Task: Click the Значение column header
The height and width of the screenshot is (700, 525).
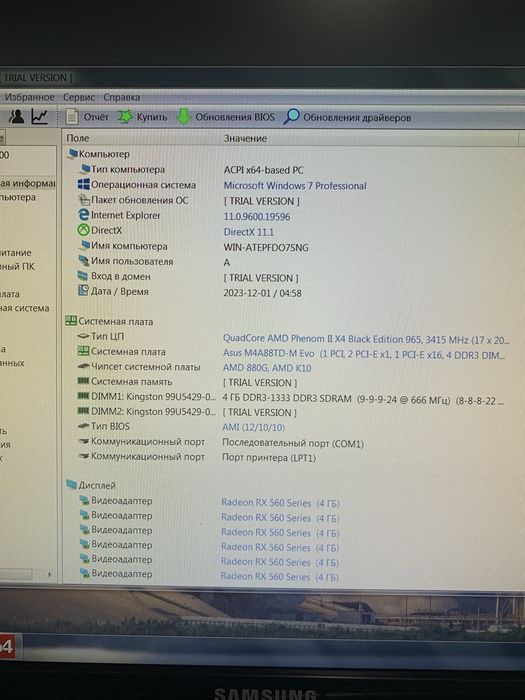Action: [x=245, y=138]
